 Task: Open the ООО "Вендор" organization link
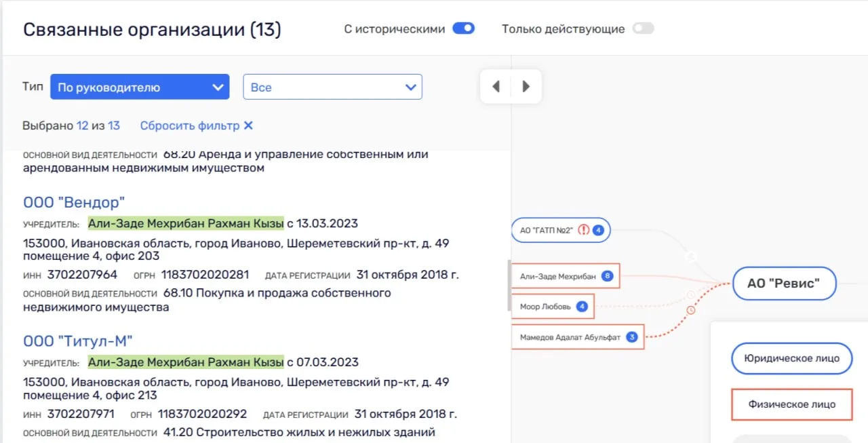coord(74,202)
